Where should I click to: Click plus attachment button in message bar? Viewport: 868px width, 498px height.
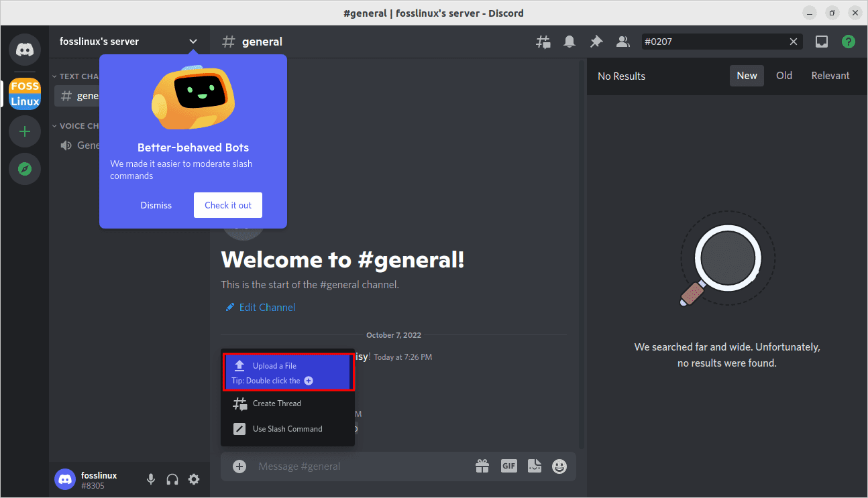point(239,466)
